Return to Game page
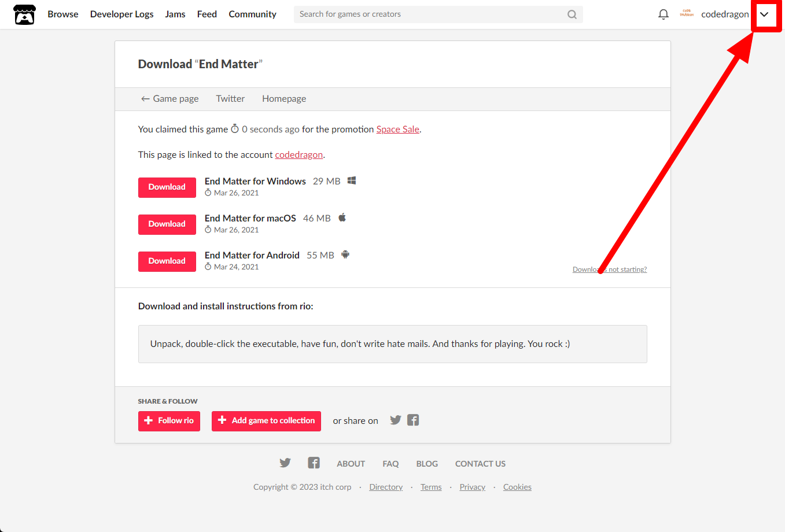785x532 pixels. click(x=170, y=99)
